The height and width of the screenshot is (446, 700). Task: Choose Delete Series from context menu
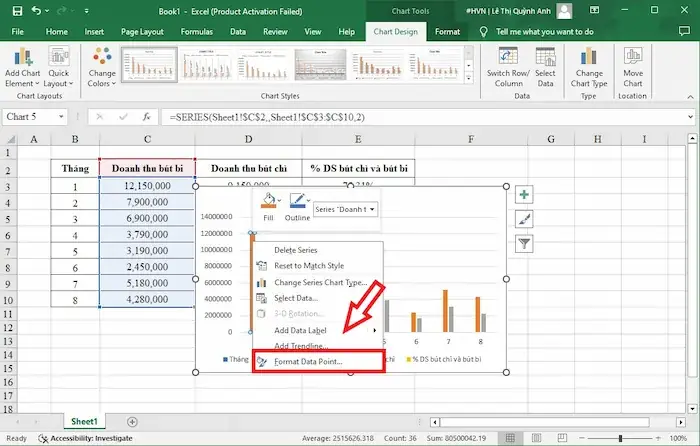(x=318, y=250)
